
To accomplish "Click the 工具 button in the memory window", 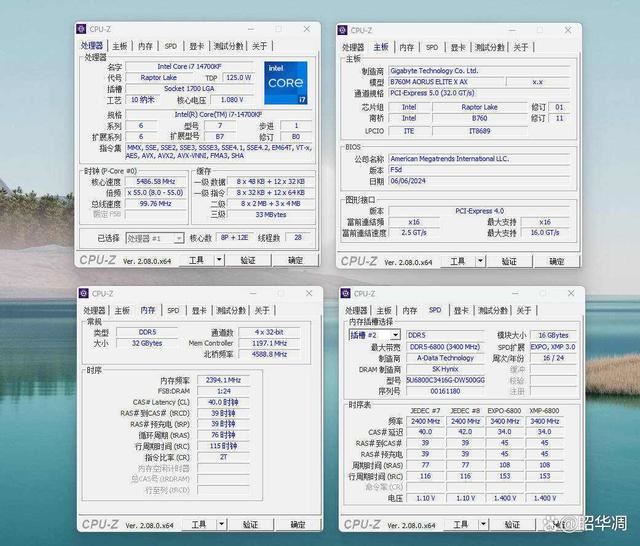I will click(199, 524).
